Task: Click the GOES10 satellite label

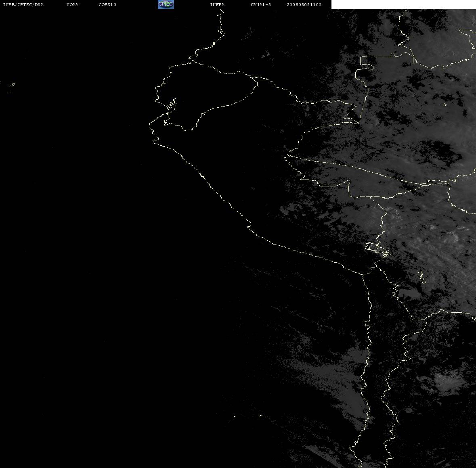Action: pos(107,4)
